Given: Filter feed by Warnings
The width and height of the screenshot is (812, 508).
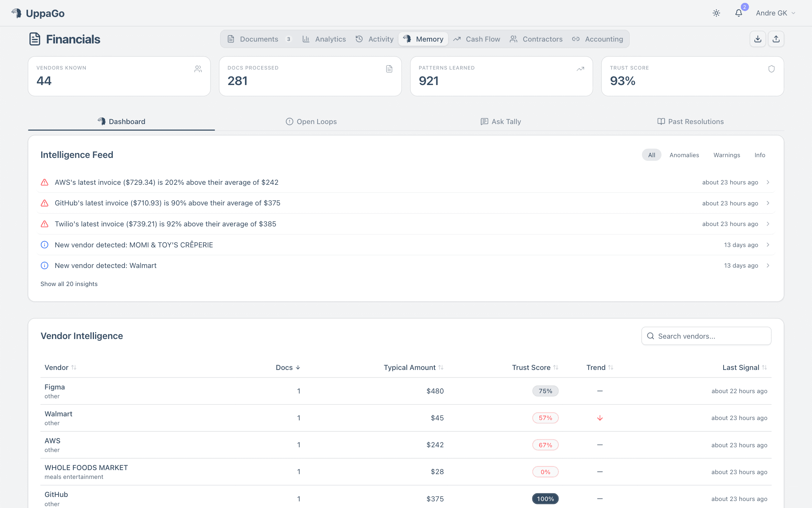Looking at the screenshot, I should point(727,155).
